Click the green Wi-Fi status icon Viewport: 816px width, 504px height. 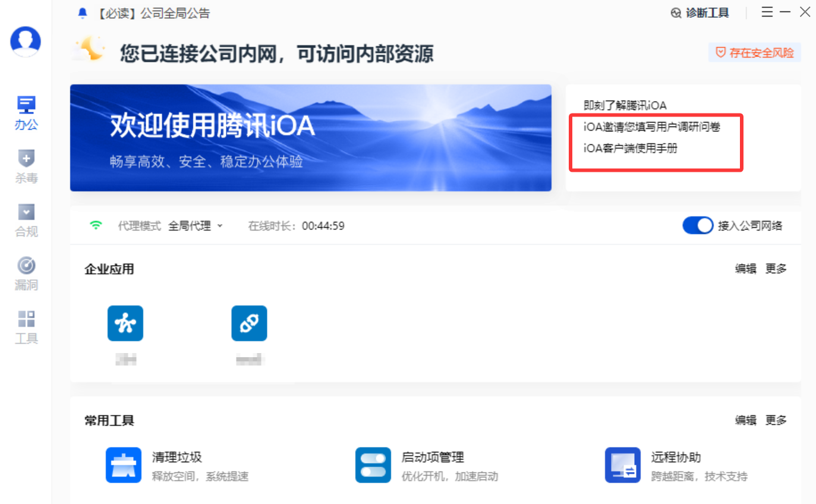[x=96, y=226]
